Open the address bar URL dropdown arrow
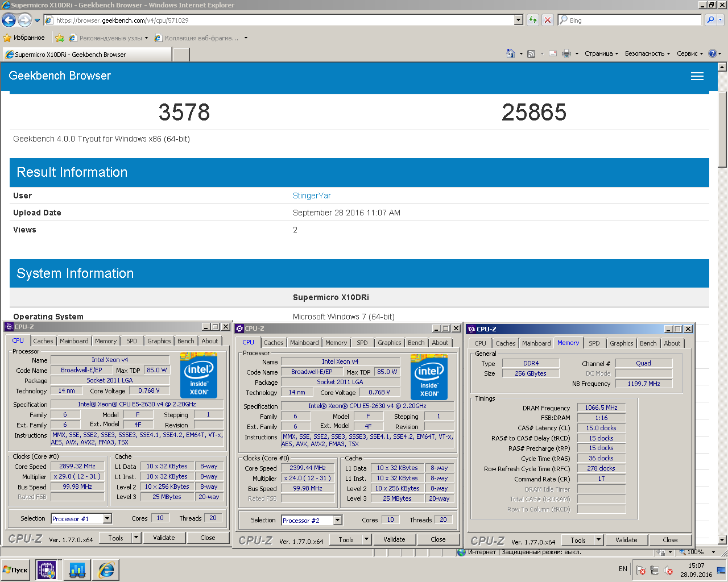The image size is (728, 582). pyautogui.click(x=518, y=20)
